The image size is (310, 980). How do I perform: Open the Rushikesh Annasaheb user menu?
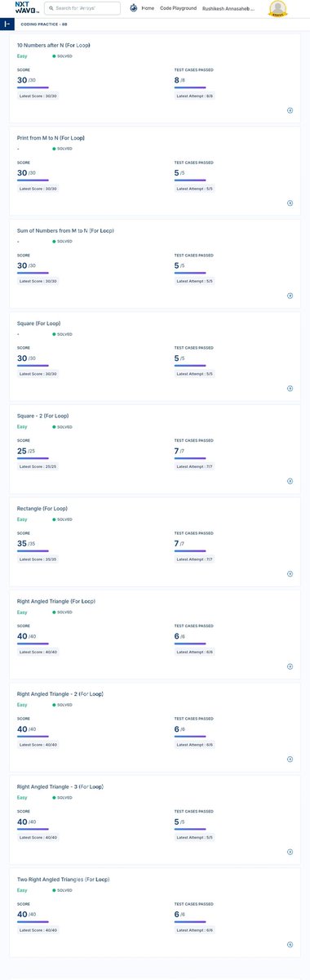click(228, 8)
